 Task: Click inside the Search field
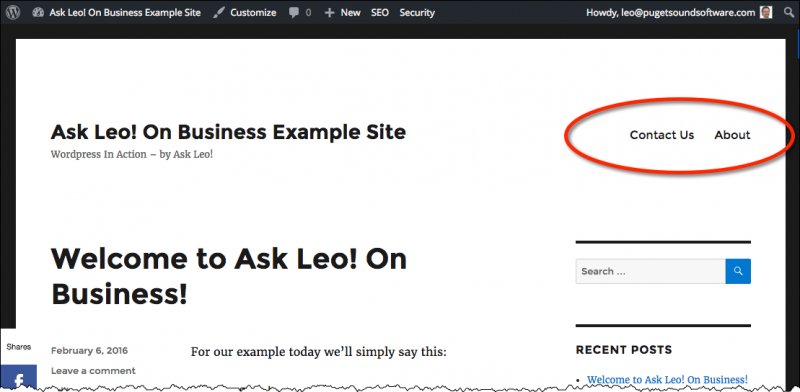tap(651, 271)
